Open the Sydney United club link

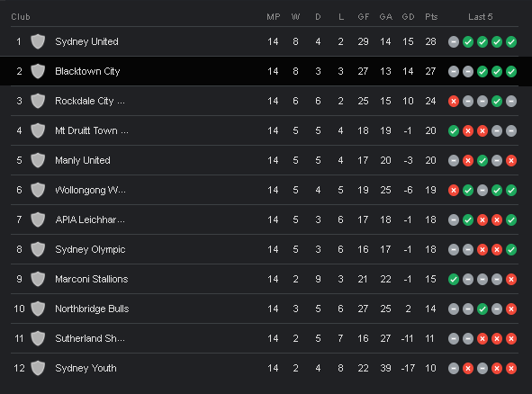[x=86, y=41]
